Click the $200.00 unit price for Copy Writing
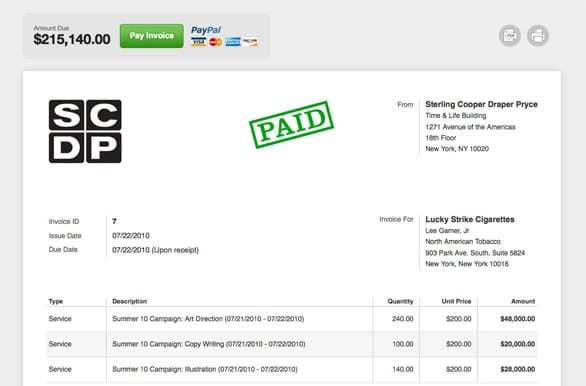The width and height of the screenshot is (586, 386). [459, 344]
